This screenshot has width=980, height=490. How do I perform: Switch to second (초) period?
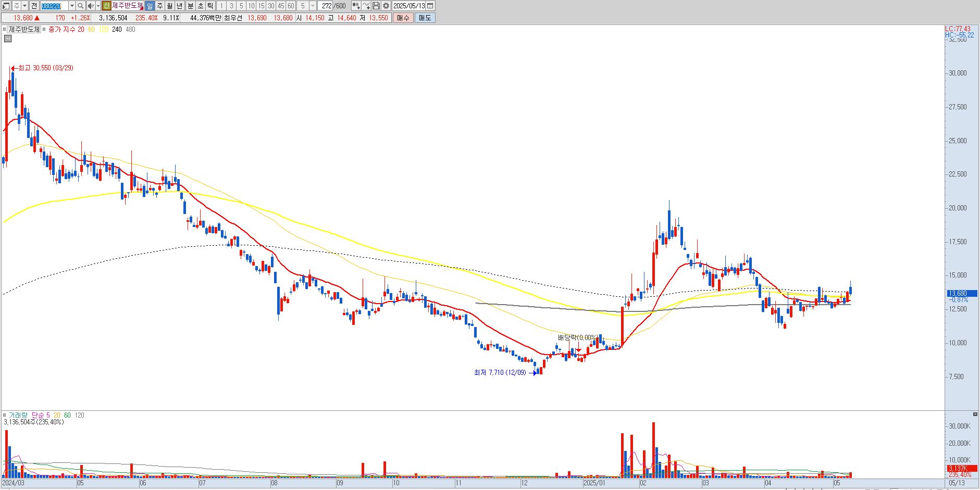(200, 6)
